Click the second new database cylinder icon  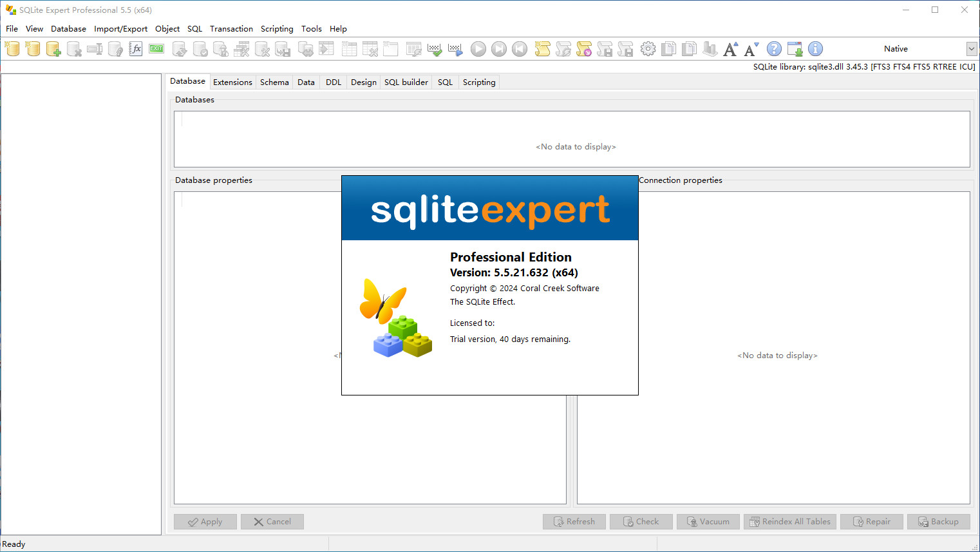tap(33, 49)
